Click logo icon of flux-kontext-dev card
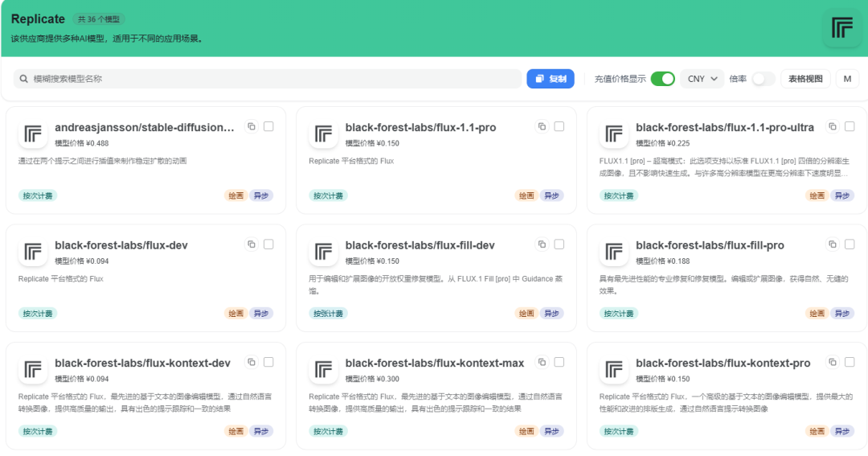868x456 pixels. pyautogui.click(x=33, y=370)
